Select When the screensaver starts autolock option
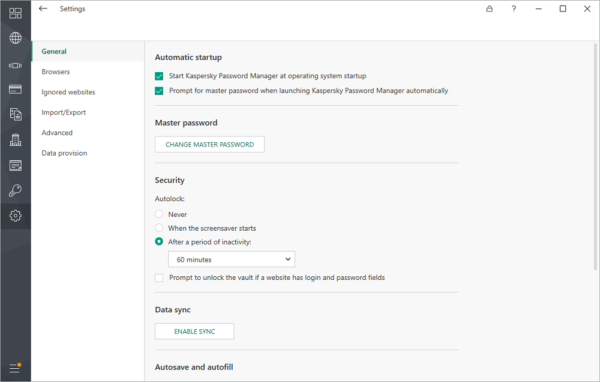Viewport: 600px width, 382px height. point(159,228)
